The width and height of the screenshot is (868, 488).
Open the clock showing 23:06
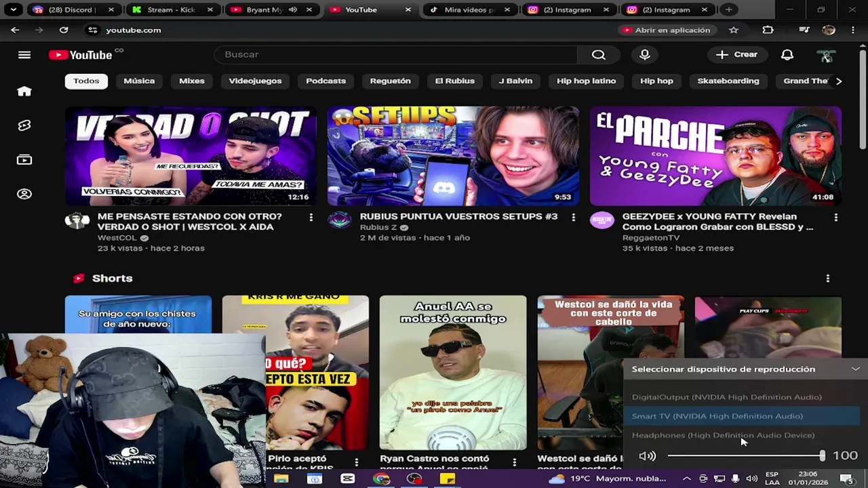tap(808, 479)
